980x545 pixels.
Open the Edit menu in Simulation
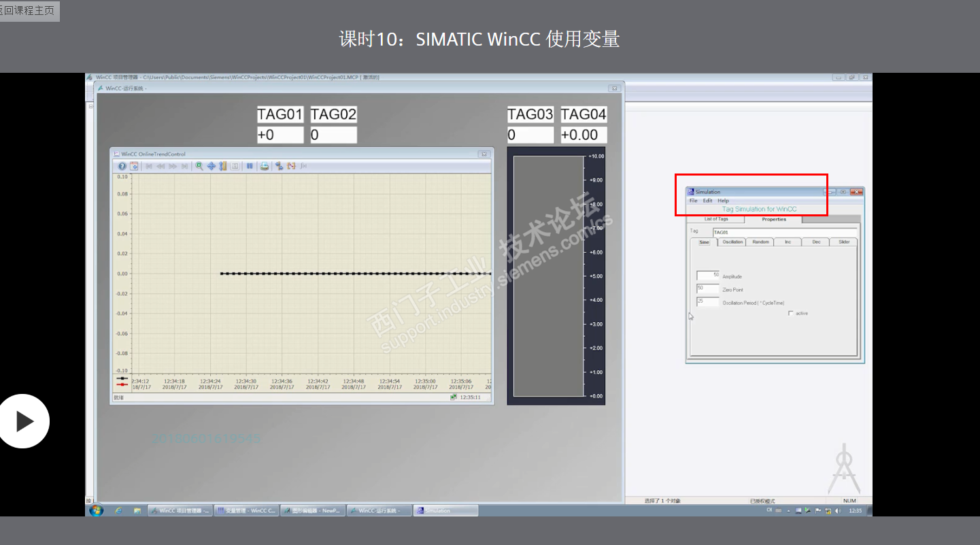click(708, 201)
